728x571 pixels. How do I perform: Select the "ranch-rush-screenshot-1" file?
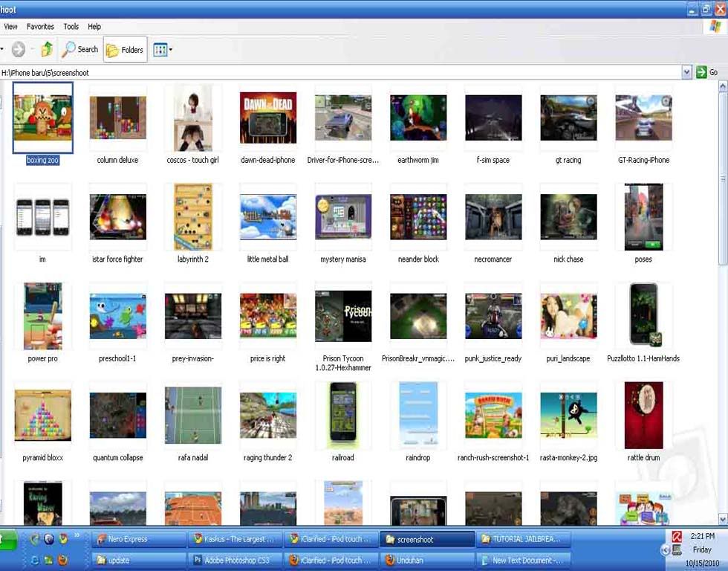pos(493,422)
